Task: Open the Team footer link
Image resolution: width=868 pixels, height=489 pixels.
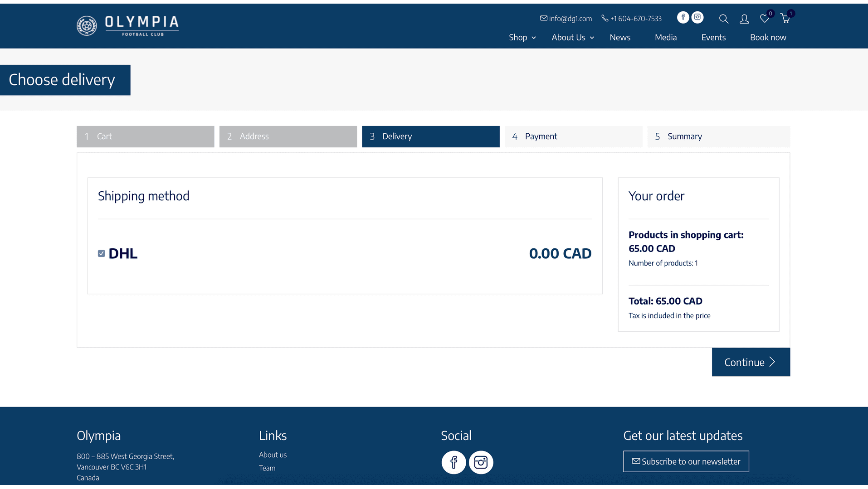Action: [267, 468]
